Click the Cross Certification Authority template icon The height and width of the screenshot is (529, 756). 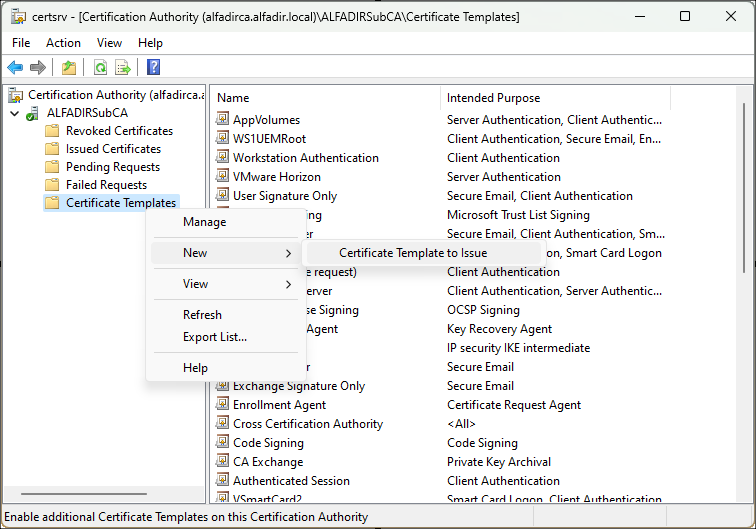tap(222, 423)
